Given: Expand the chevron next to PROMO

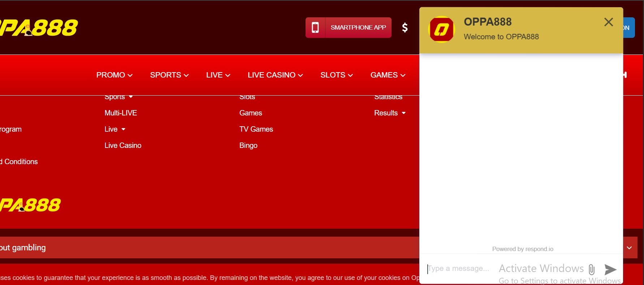Looking at the screenshot, I should pos(130,75).
